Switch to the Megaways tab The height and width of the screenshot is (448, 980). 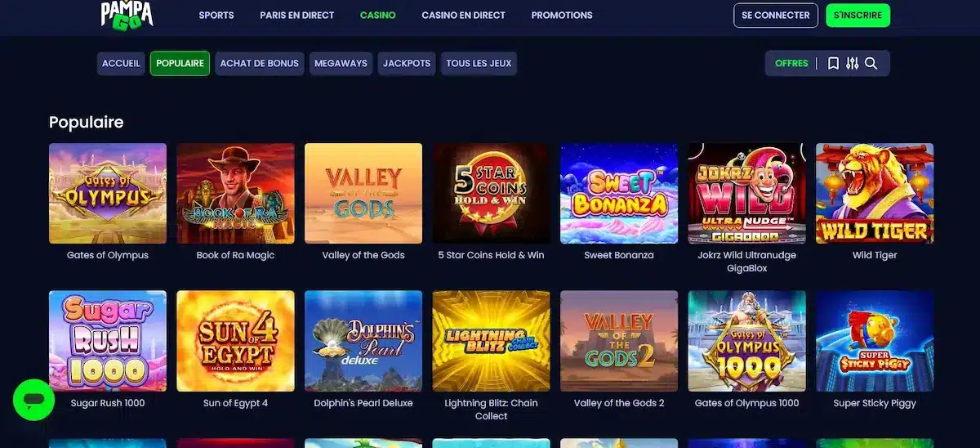point(341,63)
